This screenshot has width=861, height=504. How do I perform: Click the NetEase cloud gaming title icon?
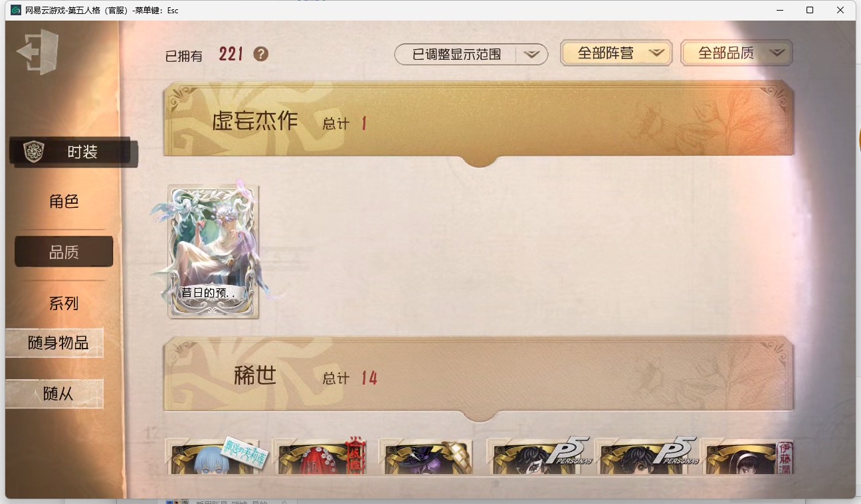15,10
